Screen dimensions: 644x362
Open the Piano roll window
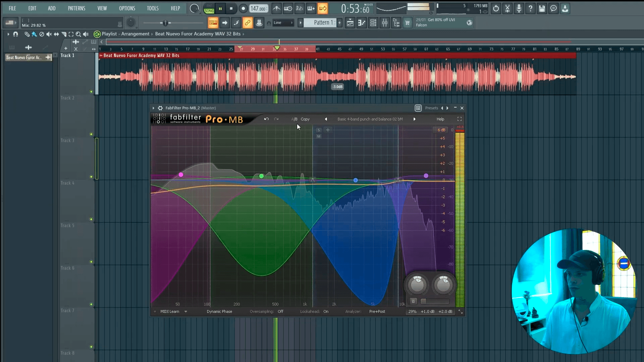pyautogui.click(x=362, y=23)
